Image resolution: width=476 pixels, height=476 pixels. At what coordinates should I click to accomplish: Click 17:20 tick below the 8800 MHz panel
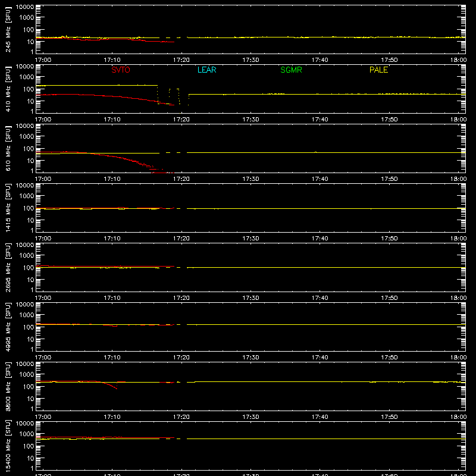181,417
